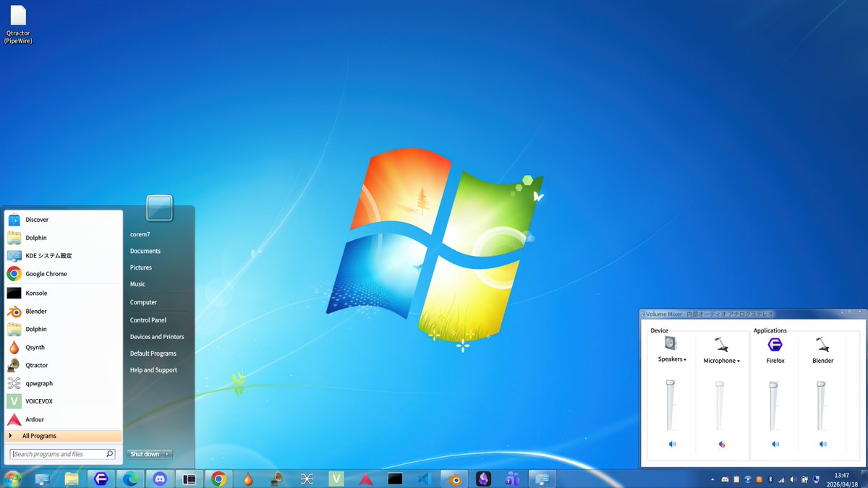868x488 pixels.
Task: Open Google Chrome in Start menu list
Action: point(64,274)
